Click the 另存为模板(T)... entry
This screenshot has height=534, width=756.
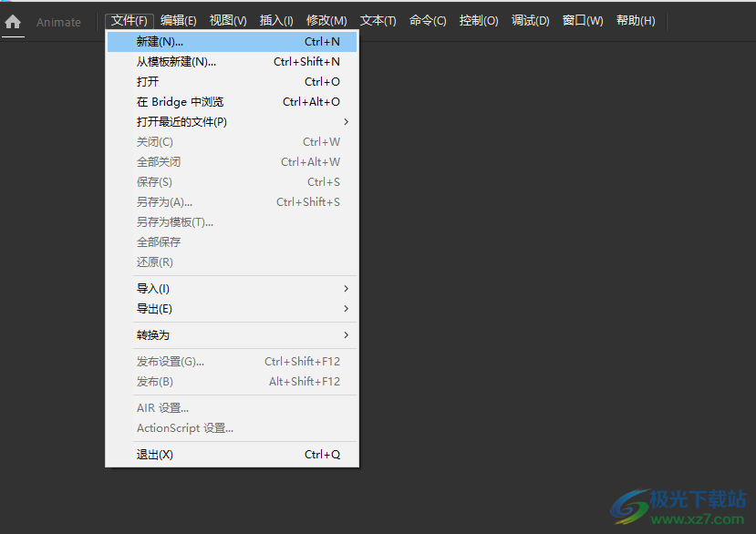point(232,222)
